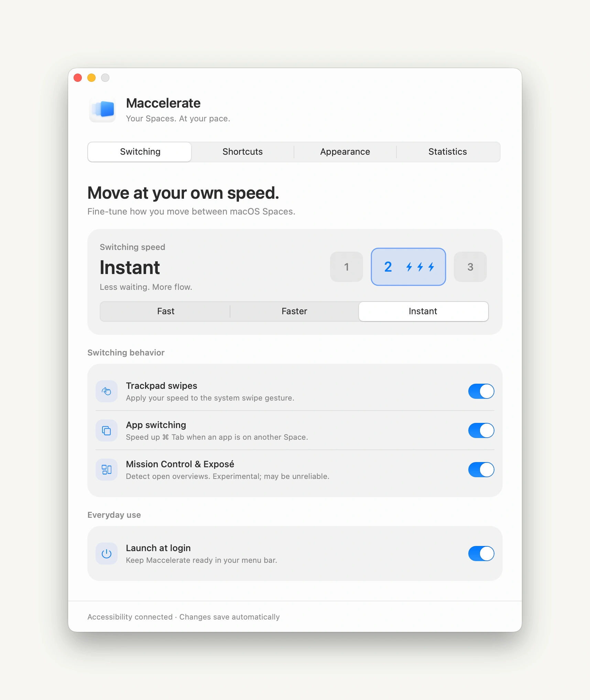Click the Mission Control grid icon
The width and height of the screenshot is (590, 700).
click(107, 470)
